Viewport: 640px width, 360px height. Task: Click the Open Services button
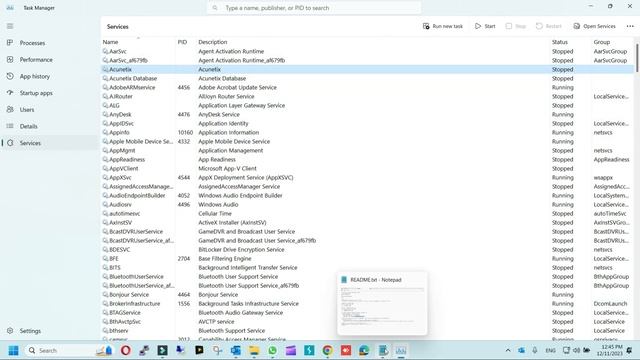[594, 26]
